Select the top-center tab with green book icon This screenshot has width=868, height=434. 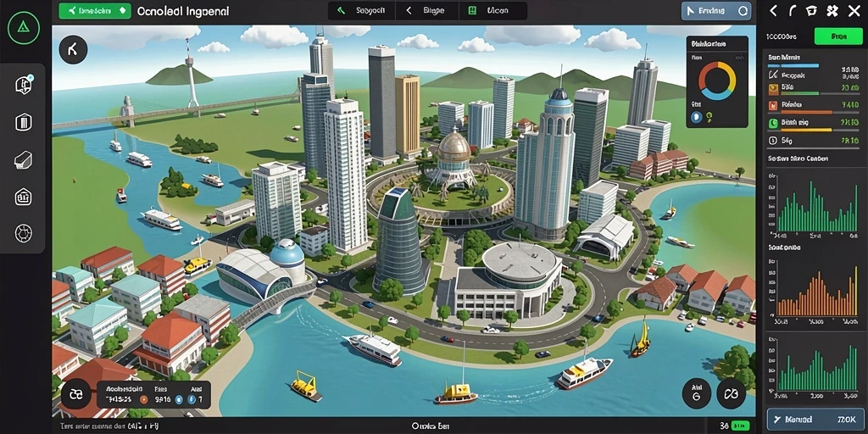click(x=492, y=10)
